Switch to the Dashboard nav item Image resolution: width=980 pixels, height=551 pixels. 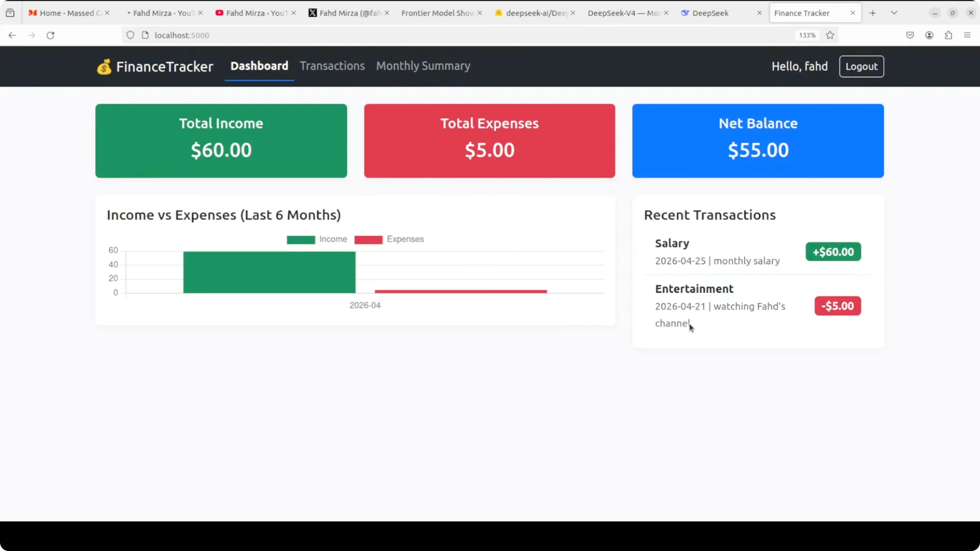[x=259, y=66]
